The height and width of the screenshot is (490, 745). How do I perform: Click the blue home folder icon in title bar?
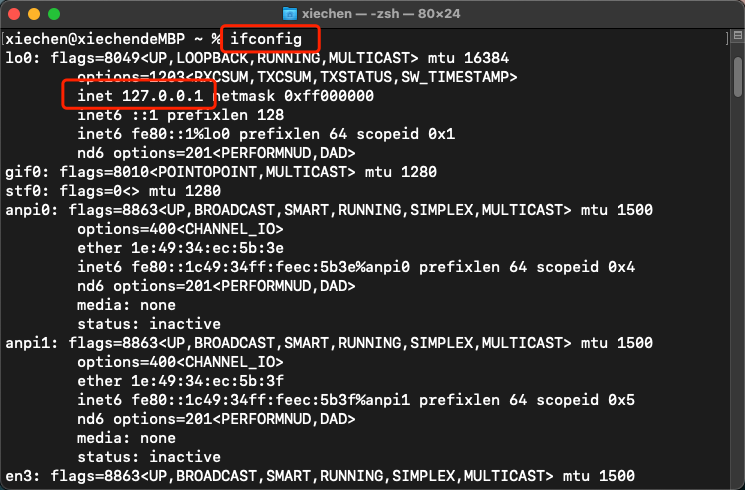[x=289, y=14]
